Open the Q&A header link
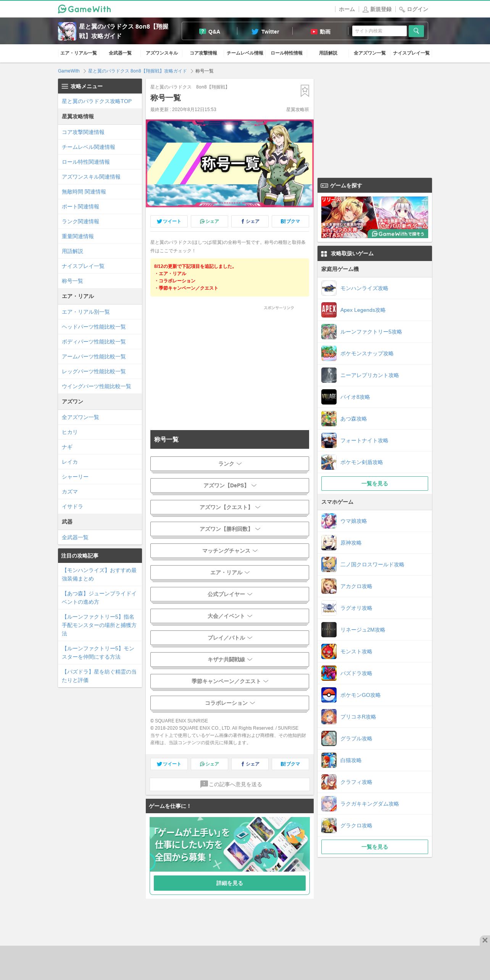490x980 pixels. click(210, 32)
